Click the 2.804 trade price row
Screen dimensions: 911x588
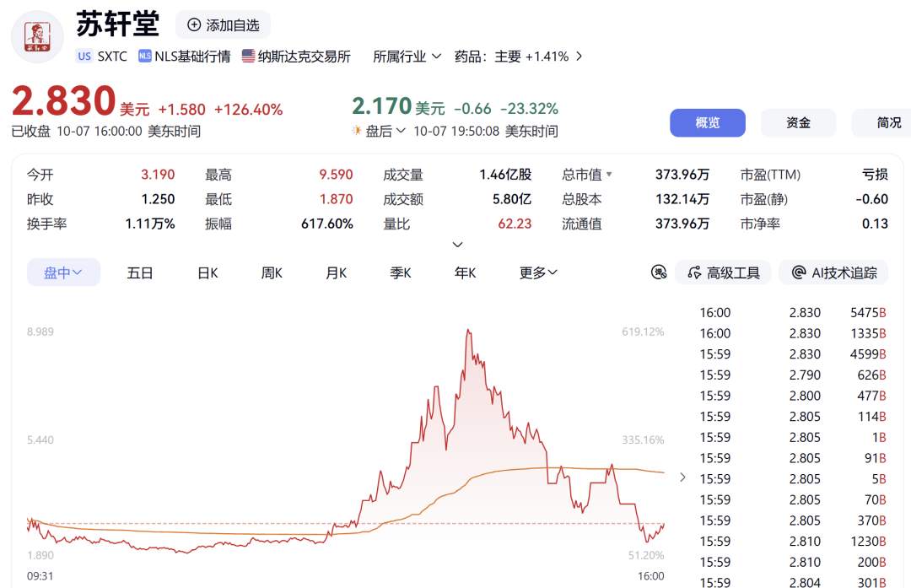pyautogui.click(x=792, y=581)
